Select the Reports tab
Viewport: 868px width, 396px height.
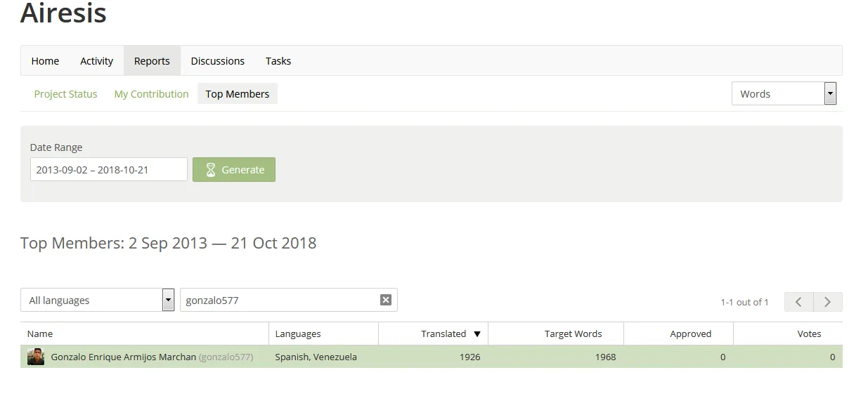(x=152, y=61)
